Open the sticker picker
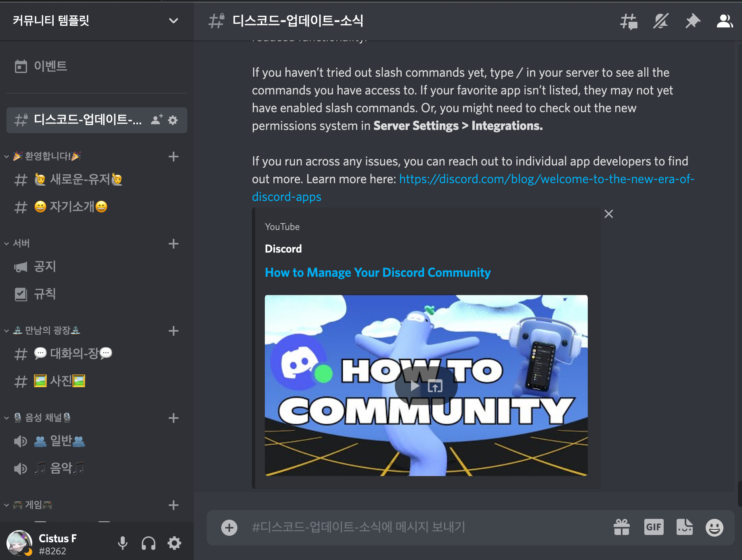This screenshot has height=560, width=742. coord(685,527)
